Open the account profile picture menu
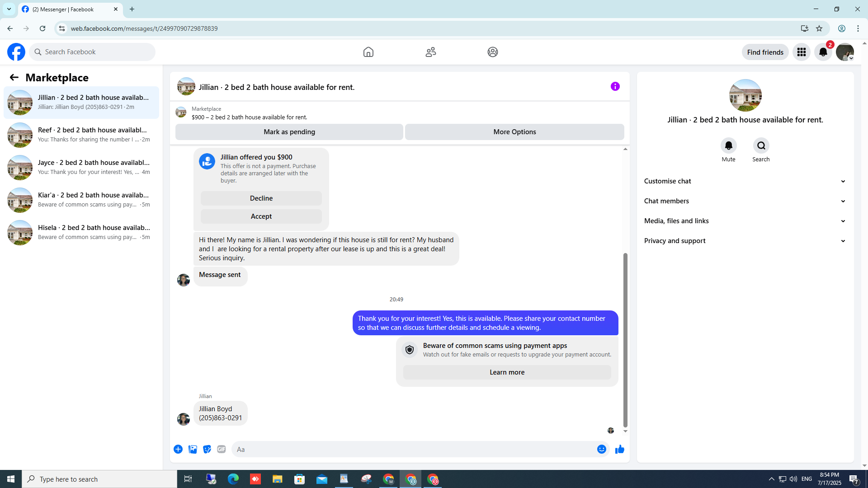Viewport: 868px width, 488px height. (845, 52)
